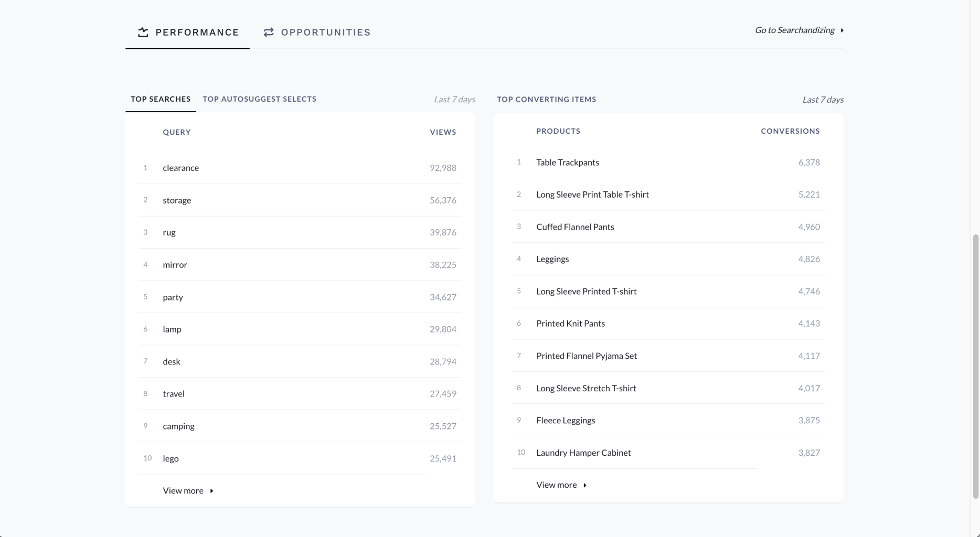
Task: Select the Top Searches tab
Action: pos(161,99)
